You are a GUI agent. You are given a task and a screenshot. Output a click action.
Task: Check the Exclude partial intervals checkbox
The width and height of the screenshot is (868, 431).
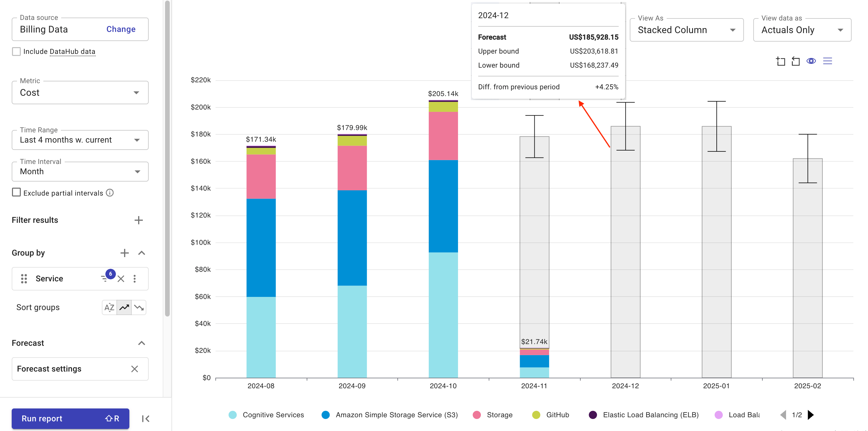[16, 192]
